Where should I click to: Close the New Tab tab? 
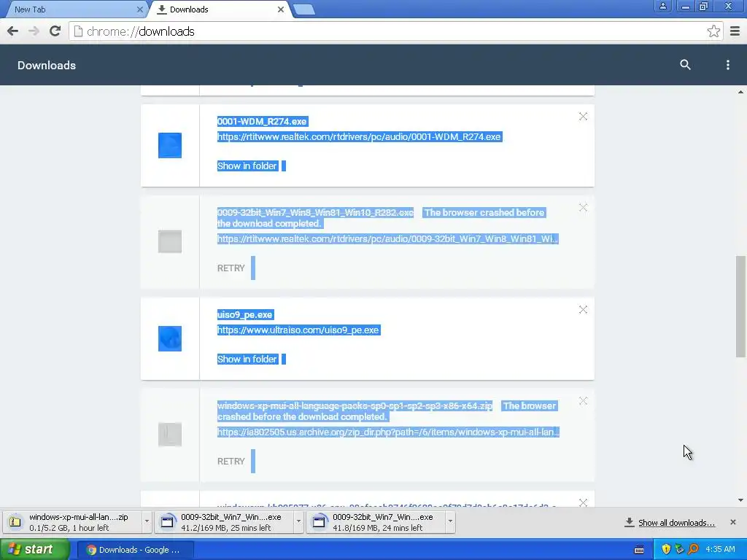click(139, 9)
